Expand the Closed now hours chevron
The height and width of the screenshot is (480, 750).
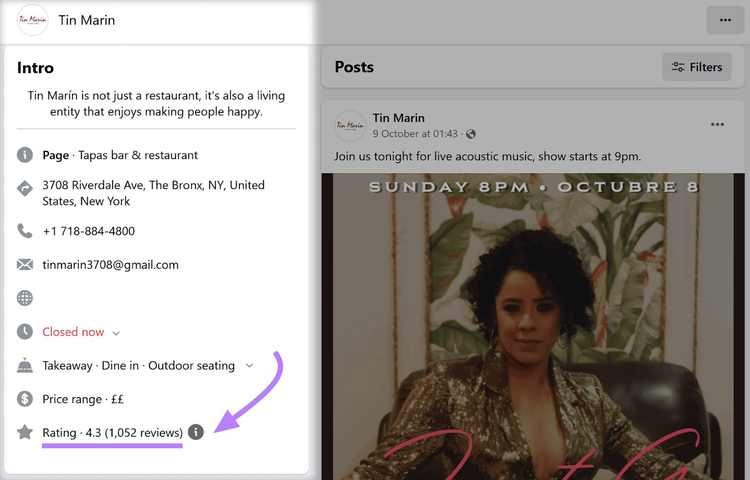pyautogui.click(x=116, y=333)
